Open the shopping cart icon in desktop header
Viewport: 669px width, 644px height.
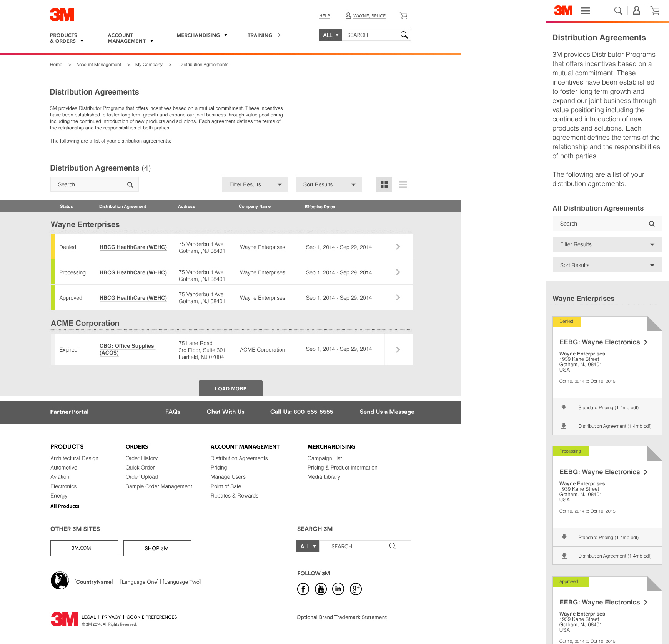(403, 16)
